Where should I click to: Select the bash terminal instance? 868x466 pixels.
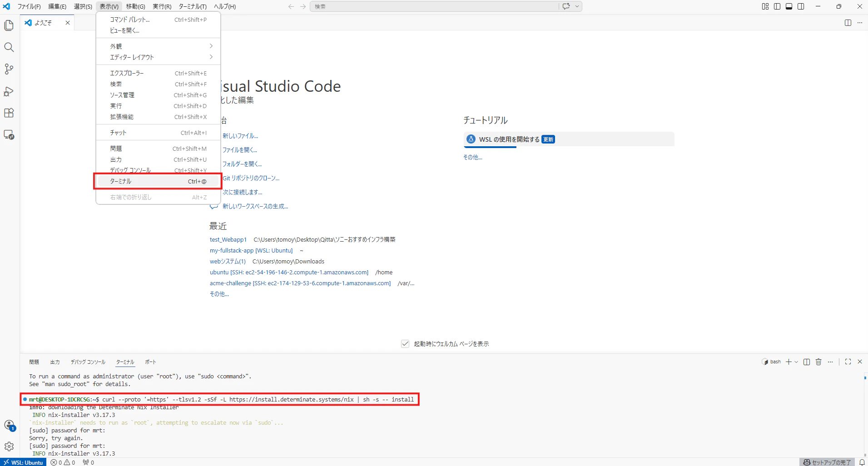(x=771, y=362)
